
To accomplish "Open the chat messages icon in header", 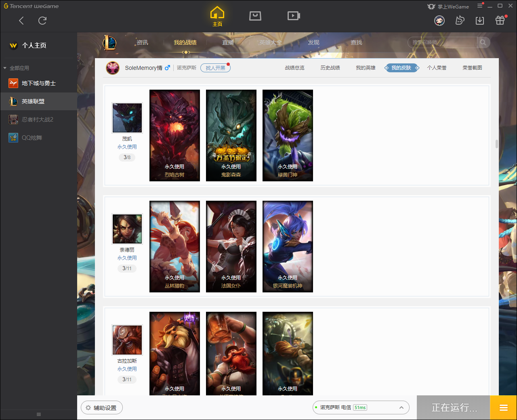I will [x=460, y=21].
